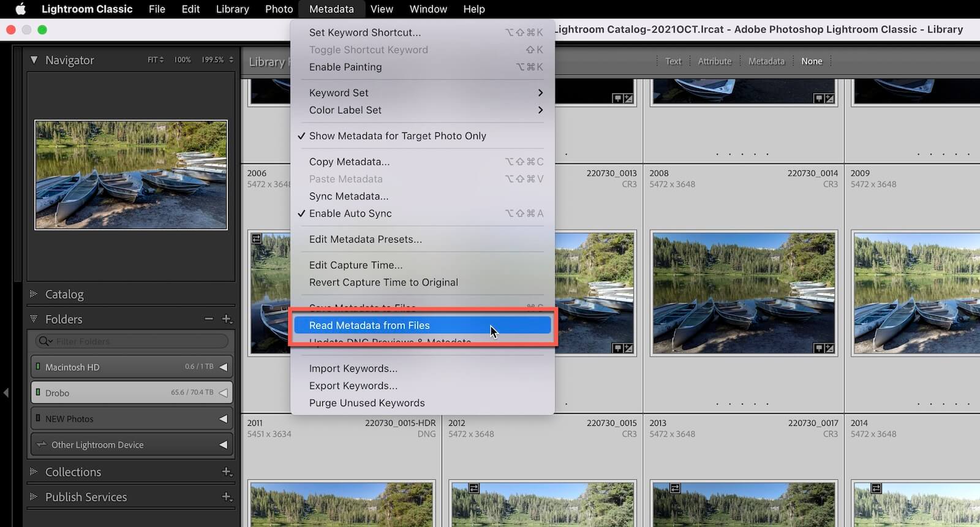Collapse the Navigator panel

34,60
